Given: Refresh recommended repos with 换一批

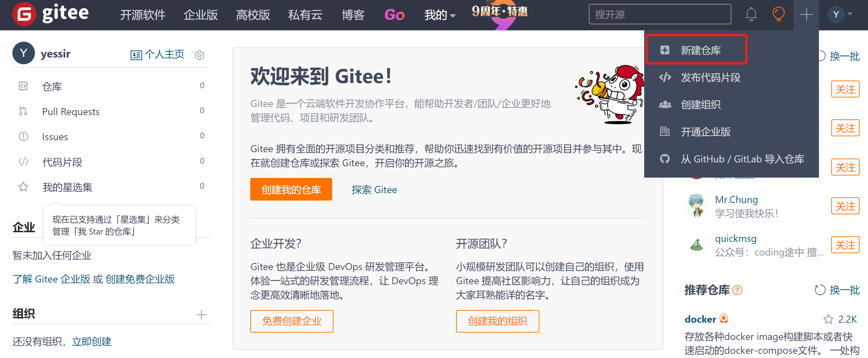Looking at the screenshot, I should (x=837, y=290).
